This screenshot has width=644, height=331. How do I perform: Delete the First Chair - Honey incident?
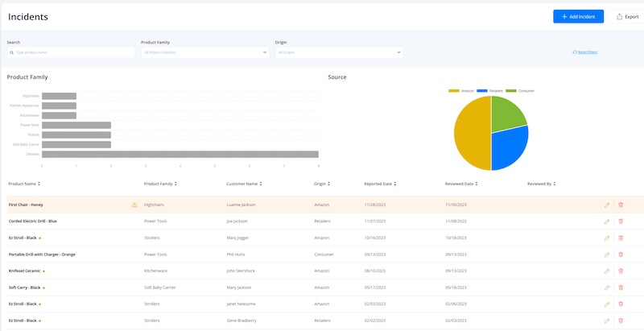click(621, 205)
